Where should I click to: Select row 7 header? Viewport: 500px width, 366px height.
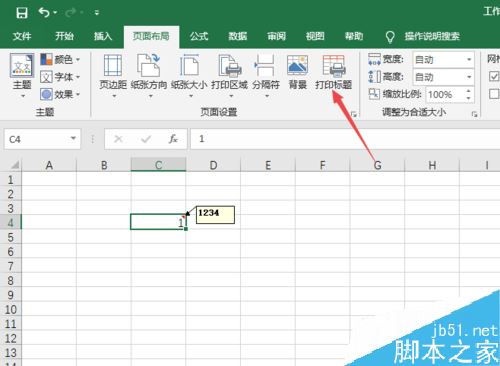(x=10, y=266)
